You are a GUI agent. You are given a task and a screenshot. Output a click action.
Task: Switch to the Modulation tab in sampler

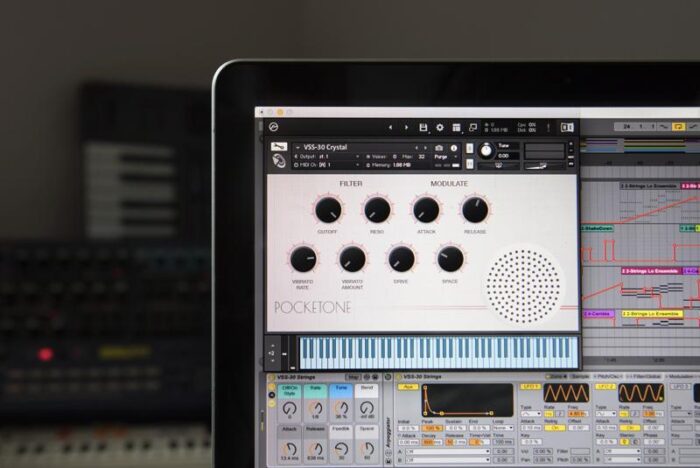pyautogui.click(x=681, y=377)
